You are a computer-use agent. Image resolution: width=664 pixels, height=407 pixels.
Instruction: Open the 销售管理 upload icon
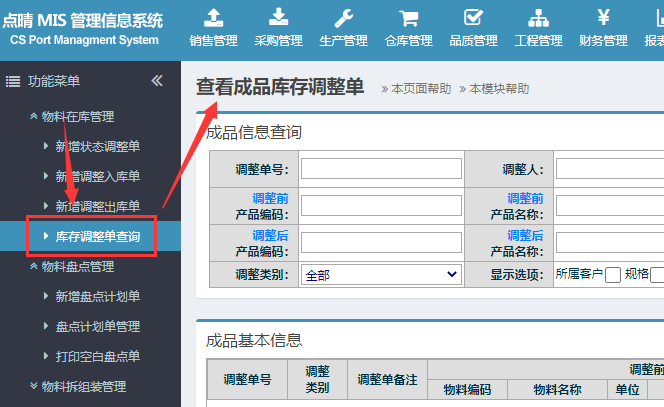pyautogui.click(x=213, y=18)
